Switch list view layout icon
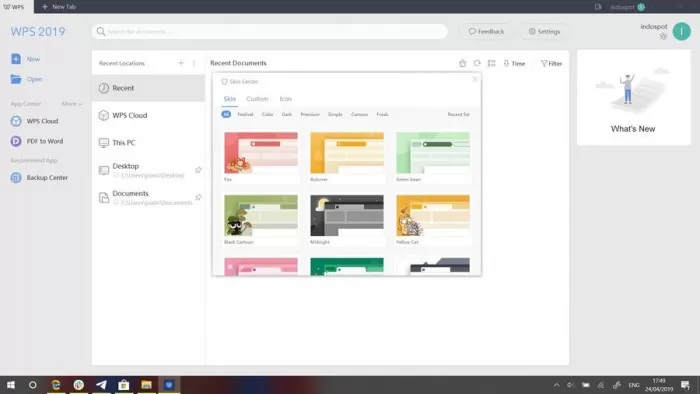 (492, 63)
